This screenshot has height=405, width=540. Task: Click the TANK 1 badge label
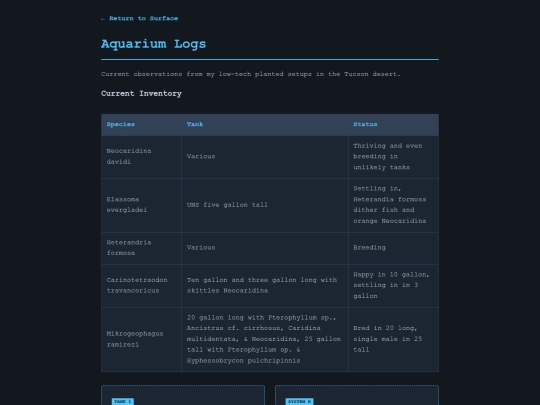tap(123, 402)
